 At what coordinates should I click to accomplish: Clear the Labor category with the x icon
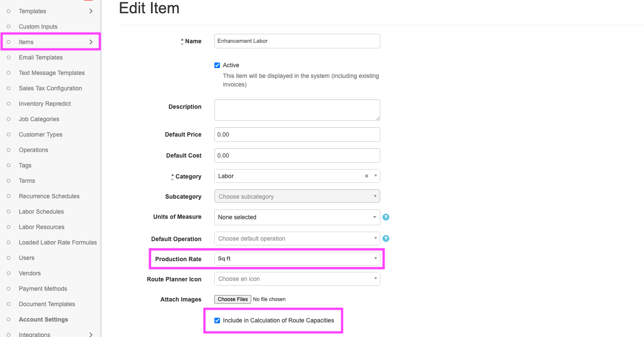tap(367, 176)
